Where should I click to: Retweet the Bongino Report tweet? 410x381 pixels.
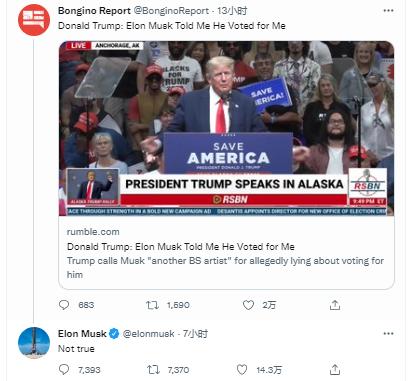tap(153, 305)
